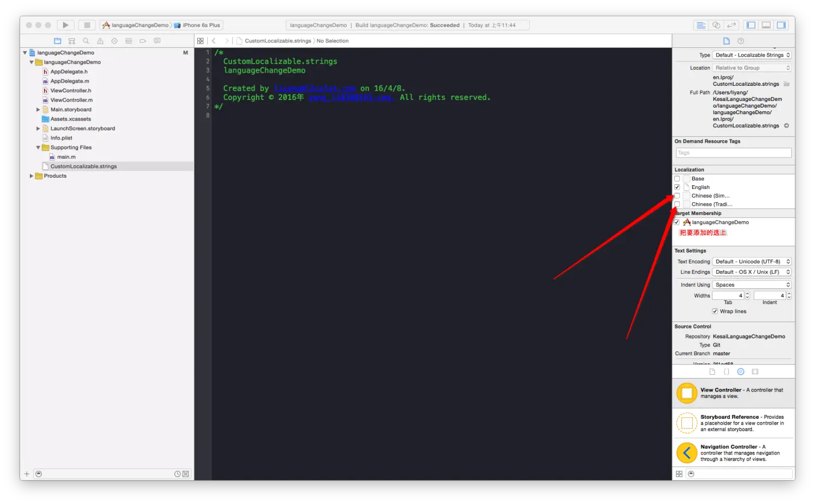815x504 pixels.
Task: Open the Test navigator tab
Action: coord(114,41)
